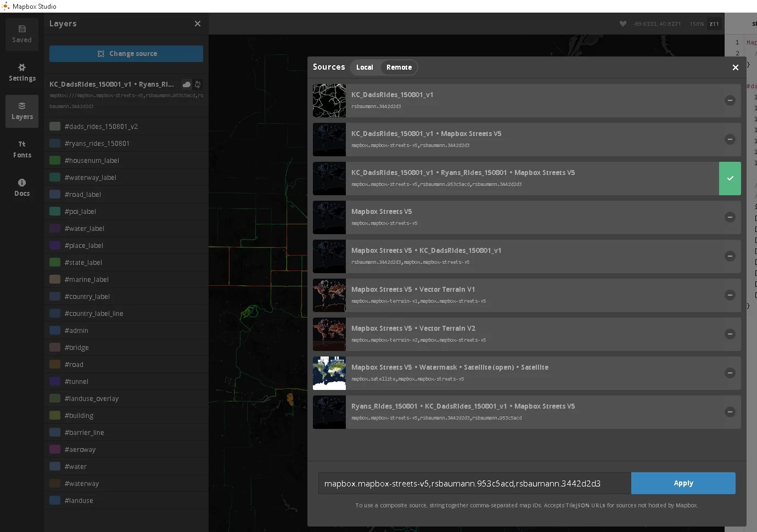The width and height of the screenshot is (757, 532).
Task: Select the #water layer
Action: [x=126, y=466]
